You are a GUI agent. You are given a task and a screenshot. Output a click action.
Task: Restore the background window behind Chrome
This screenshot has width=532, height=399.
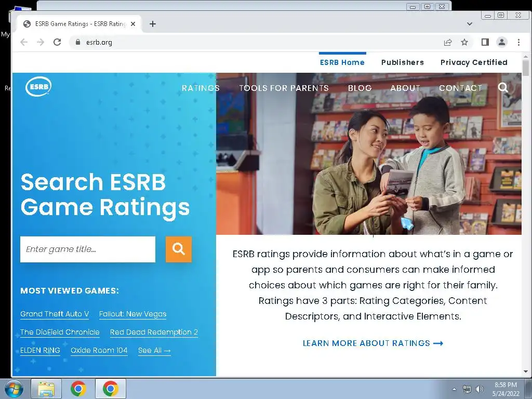pos(427,6)
